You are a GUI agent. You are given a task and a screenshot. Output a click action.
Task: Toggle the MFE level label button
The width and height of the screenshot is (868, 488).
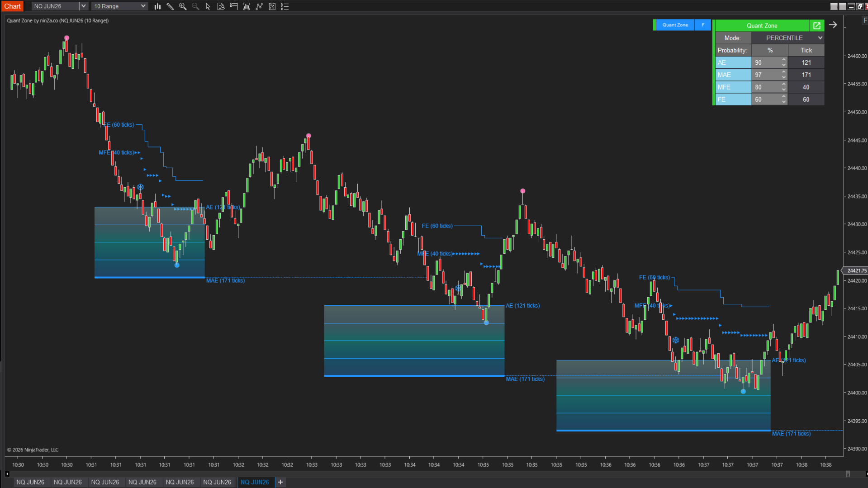click(733, 87)
